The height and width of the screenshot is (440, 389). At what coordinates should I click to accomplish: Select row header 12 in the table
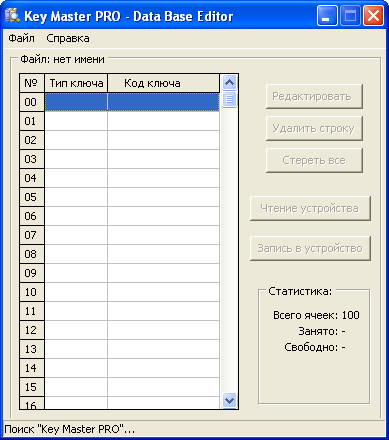[32, 330]
